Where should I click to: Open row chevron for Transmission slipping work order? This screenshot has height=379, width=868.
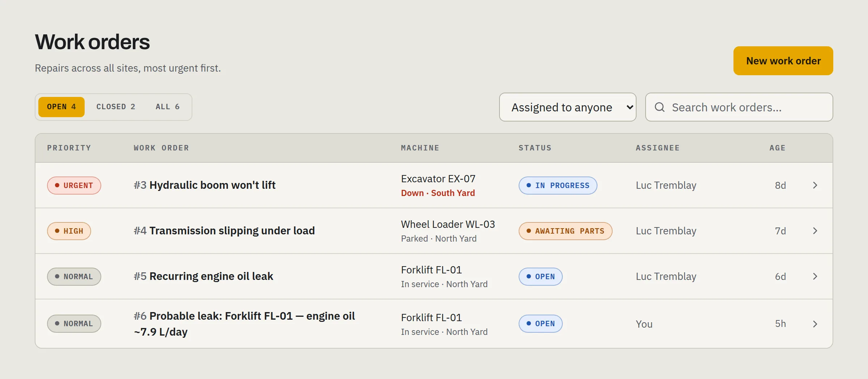pyautogui.click(x=815, y=231)
